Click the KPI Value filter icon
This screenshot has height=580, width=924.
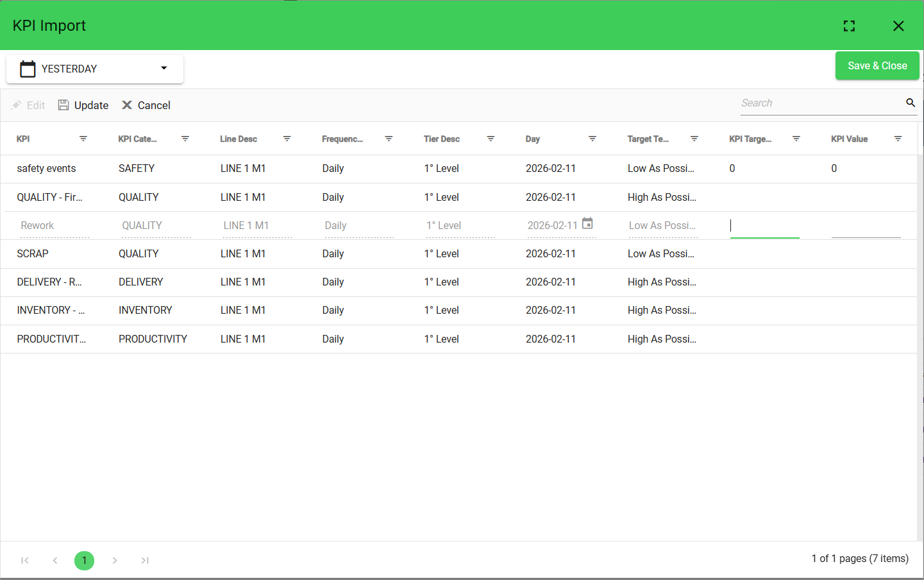(898, 139)
